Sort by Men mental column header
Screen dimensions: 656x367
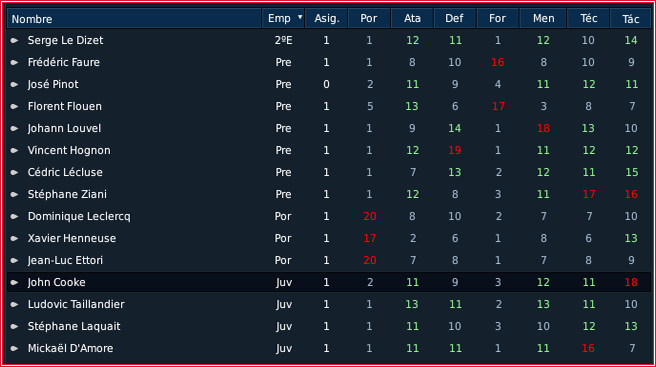tap(543, 18)
